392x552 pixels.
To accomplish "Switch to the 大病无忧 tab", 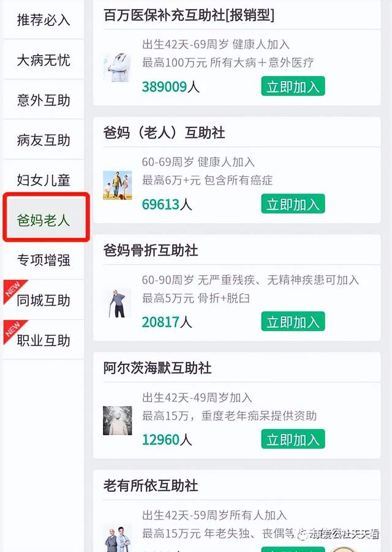I will click(x=43, y=60).
